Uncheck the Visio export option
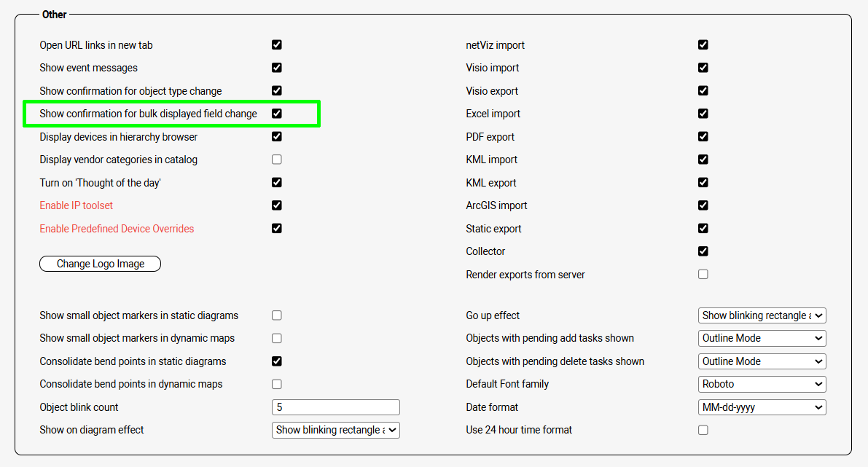868x467 pixels. tap(703, 91)
